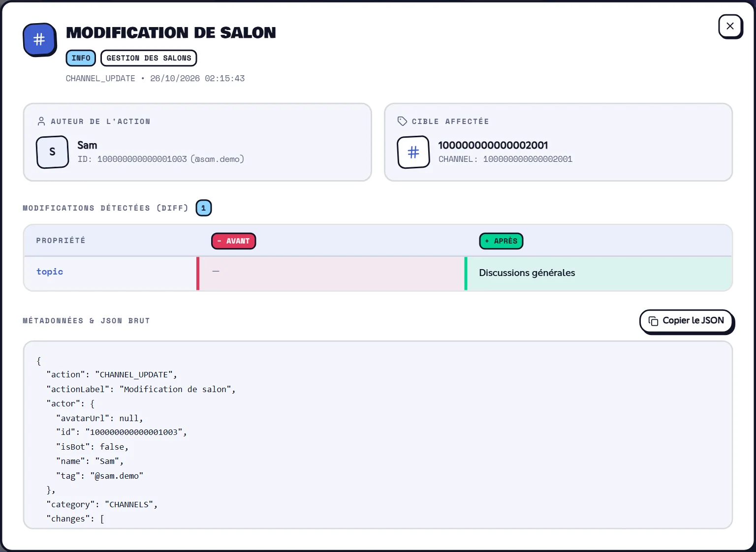
Task: Click the Discussions générales after value cell
Action: coord(598,273)
